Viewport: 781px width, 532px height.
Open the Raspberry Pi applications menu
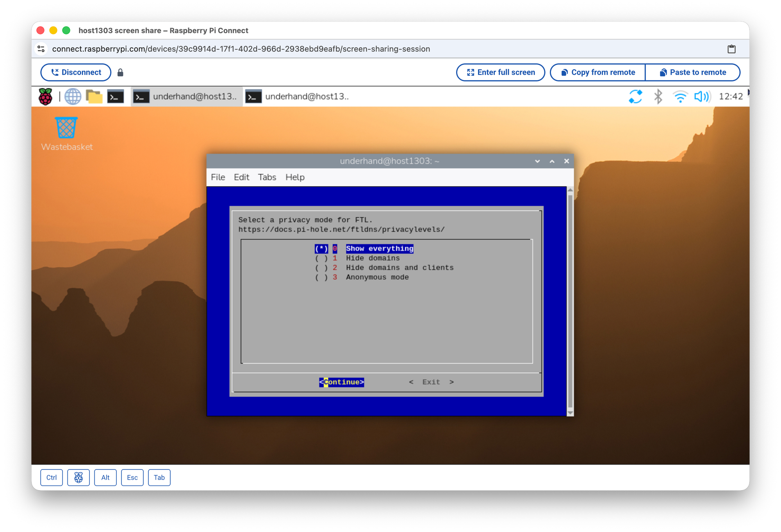click(x=45, y=96)
